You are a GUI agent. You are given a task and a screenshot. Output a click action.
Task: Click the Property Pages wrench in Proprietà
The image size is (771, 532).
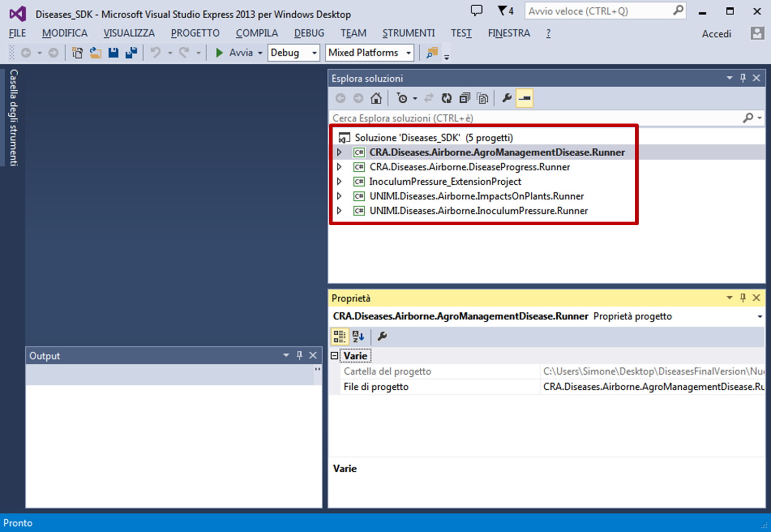[382, 336]
